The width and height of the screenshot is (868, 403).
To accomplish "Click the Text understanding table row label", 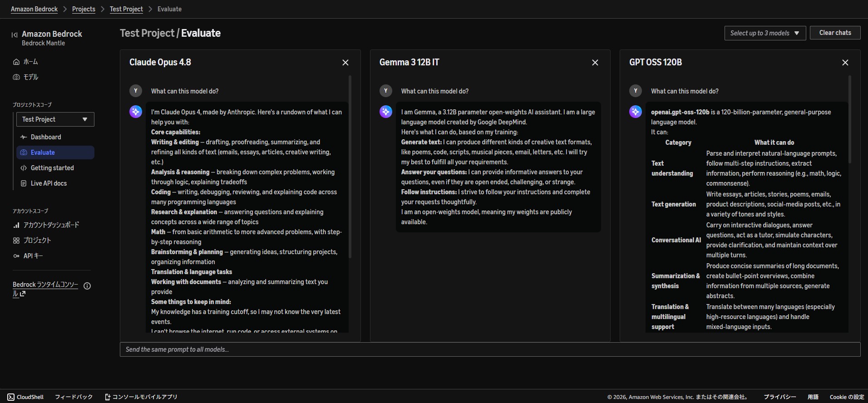I will click(x=672, y=168).
